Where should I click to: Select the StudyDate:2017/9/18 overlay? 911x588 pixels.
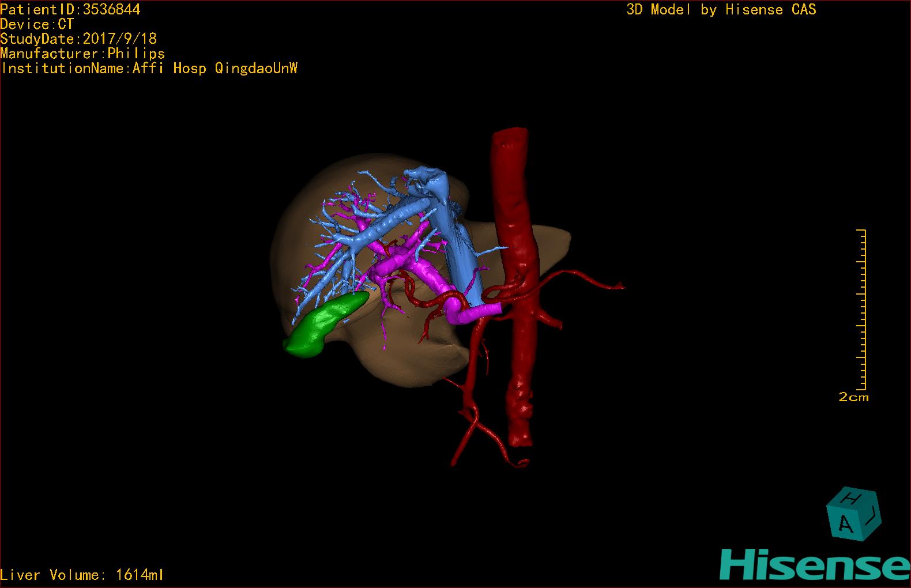[x=78, y=39]
